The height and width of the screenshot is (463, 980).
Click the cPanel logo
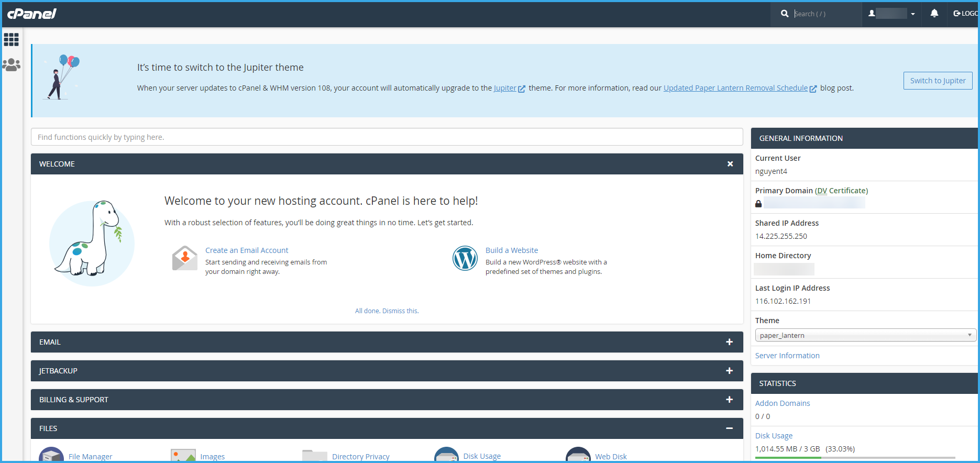(x=31, y=14)
